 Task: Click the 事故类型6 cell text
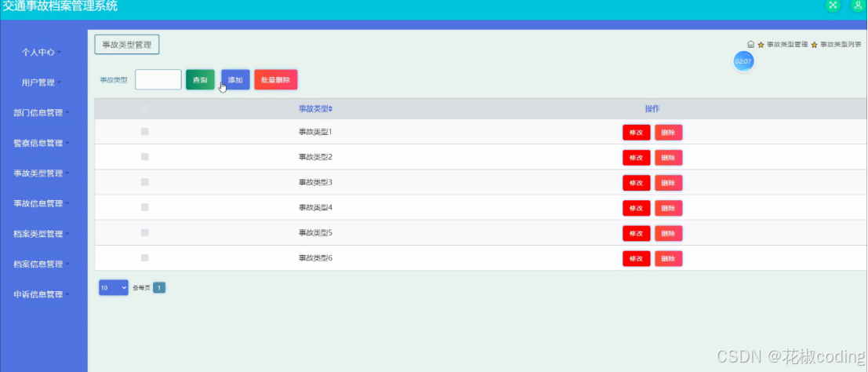[315, 257]
